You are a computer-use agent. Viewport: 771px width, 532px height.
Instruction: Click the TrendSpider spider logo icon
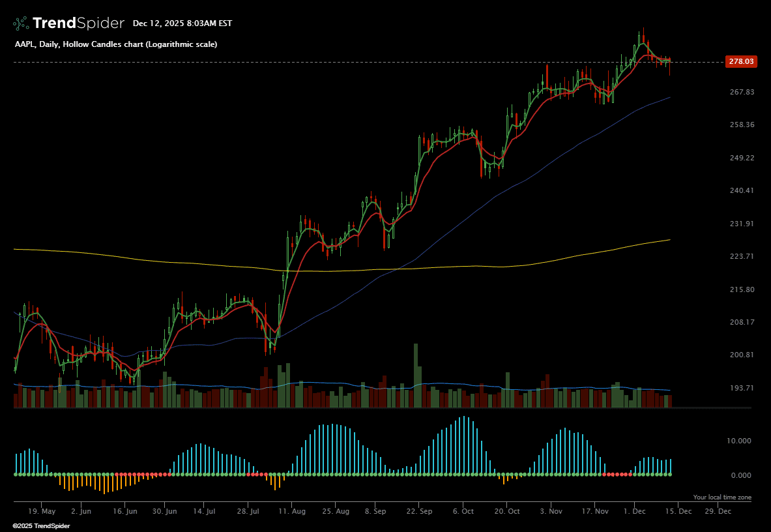click(x=21, y=23)
